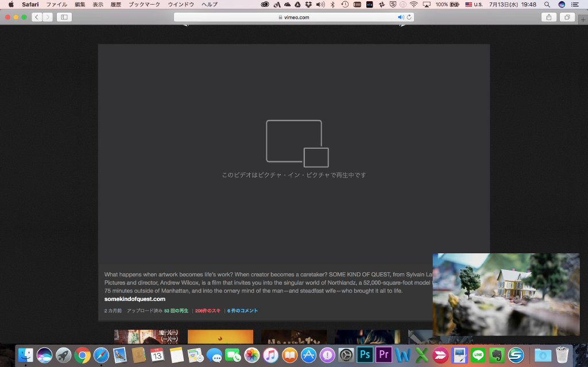
Task: Open Notes from the Dock
Action: pyautogui.click(x=176, y=355)
